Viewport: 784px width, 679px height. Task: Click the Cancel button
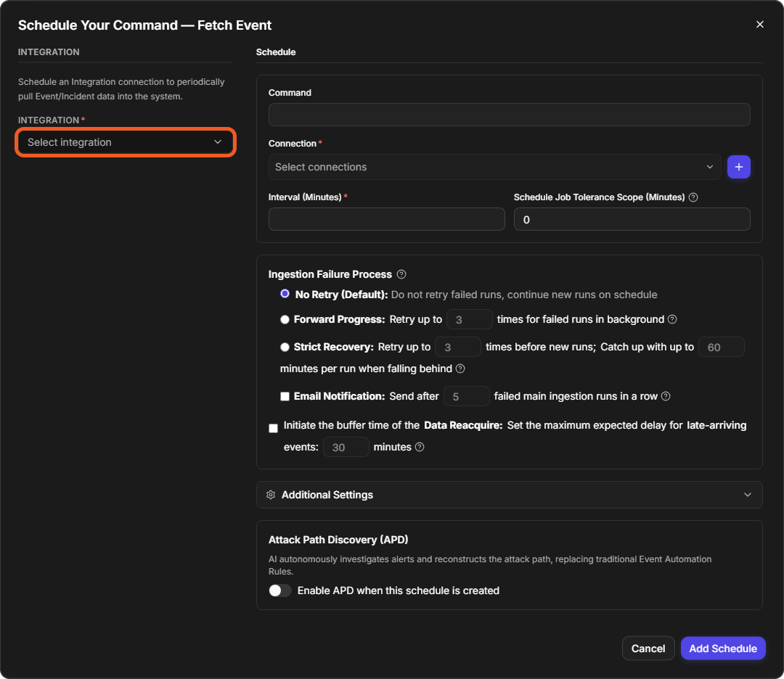[x=648, y=649]
